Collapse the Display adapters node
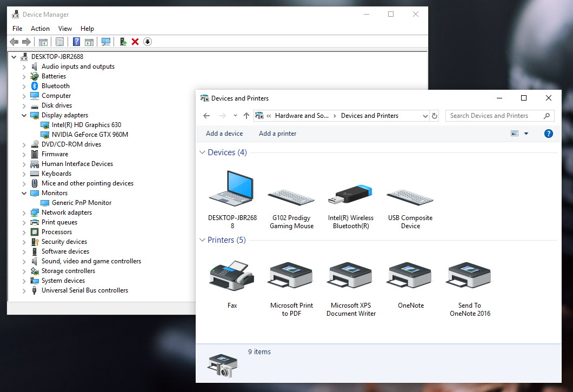573x392 pixels. (x=24, y=115)
